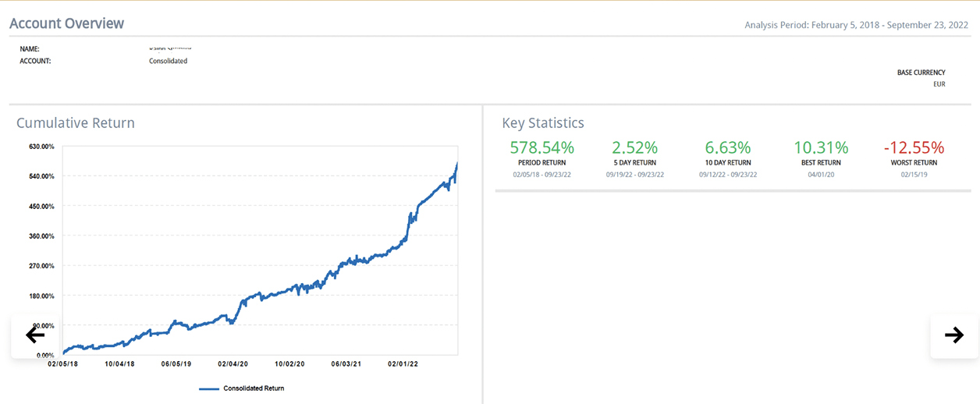The image size is (980, 404).
Task: Click the 630.00% y-axis label
Action: coord(41,147)
